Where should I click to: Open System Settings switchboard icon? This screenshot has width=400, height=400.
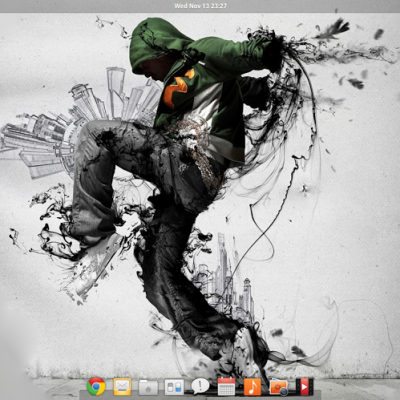tap(174, 387)
